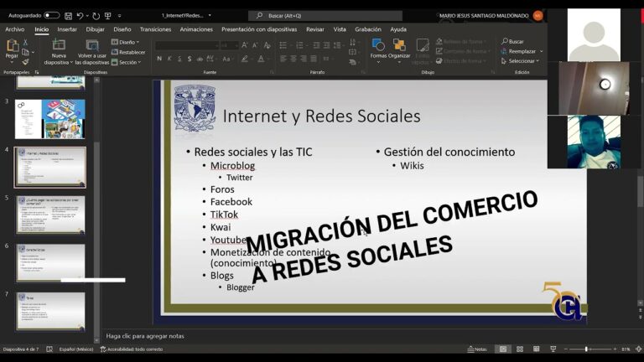Open the Seleccionar dropdown
644x362 pixels.
(x=520, y=61)
